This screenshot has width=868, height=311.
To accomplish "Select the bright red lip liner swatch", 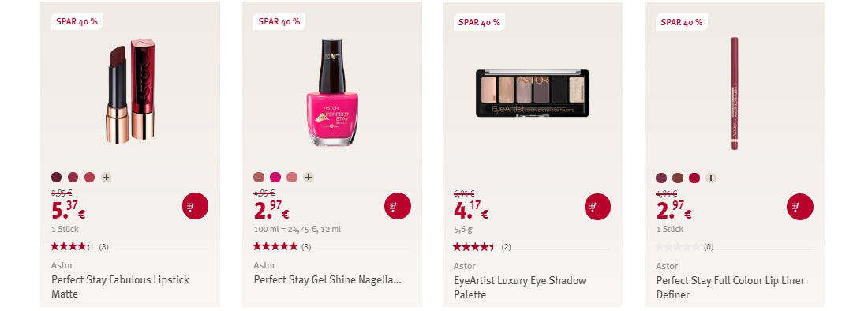I will 694,178.
